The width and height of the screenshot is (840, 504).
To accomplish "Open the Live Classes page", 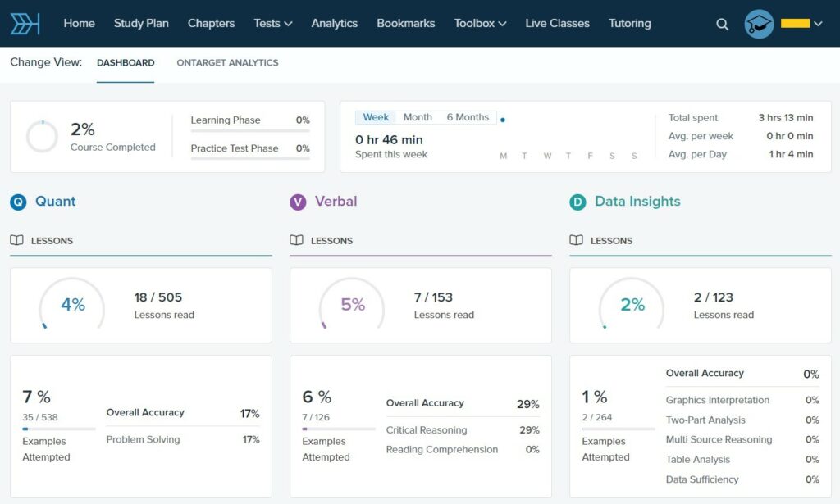I will tap(557, 23).
